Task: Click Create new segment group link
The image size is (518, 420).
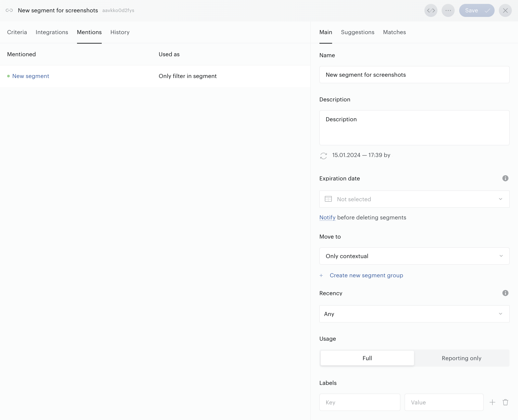Action: pos(366,275)
